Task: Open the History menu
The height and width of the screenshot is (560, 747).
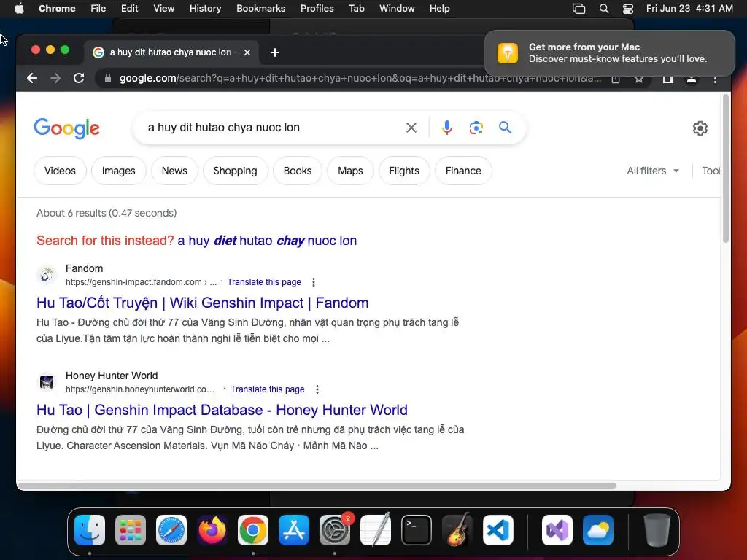Action: [x=205, y=9]
